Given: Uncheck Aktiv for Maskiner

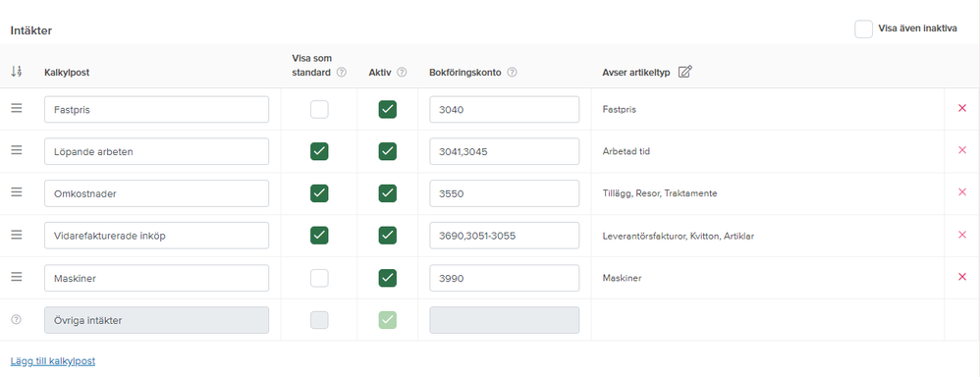Looking at the screenshot, I should point(388,278).
